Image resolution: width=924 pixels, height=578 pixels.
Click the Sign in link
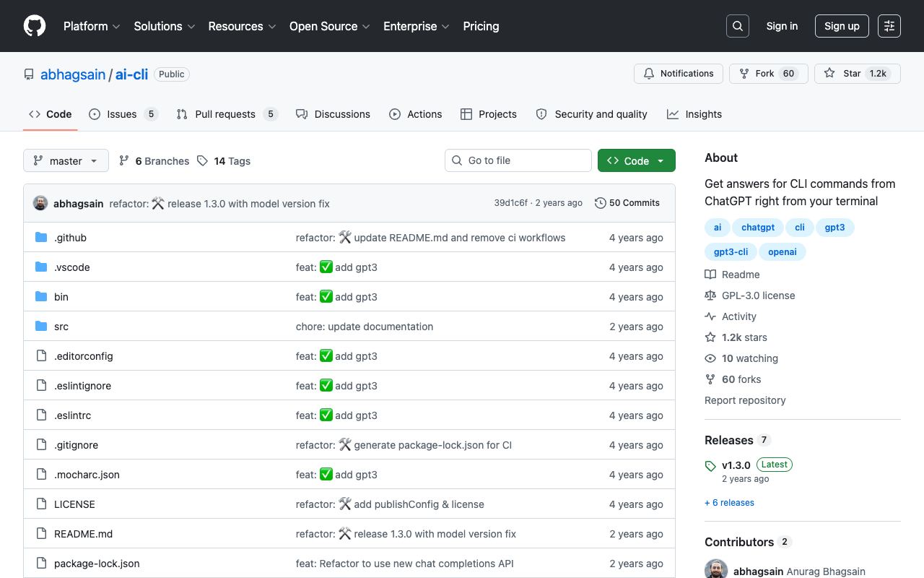[x=782, y=26]
